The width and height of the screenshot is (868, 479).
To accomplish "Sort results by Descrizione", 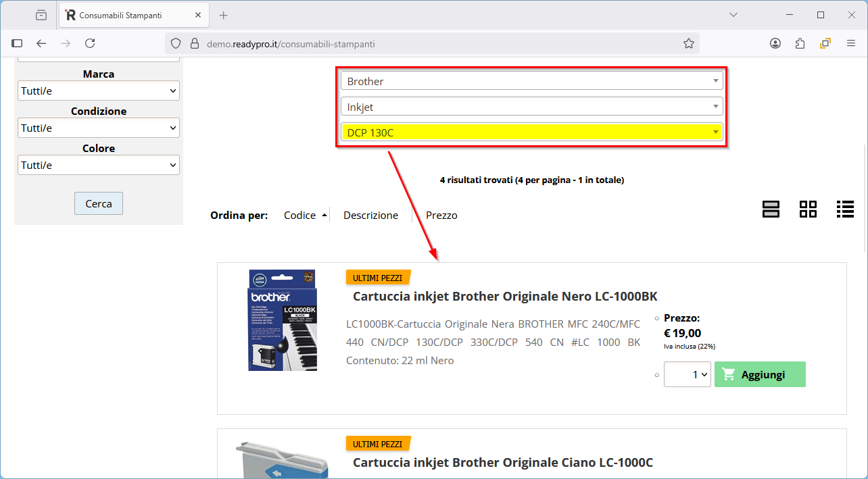I will (x=371, y=215).
